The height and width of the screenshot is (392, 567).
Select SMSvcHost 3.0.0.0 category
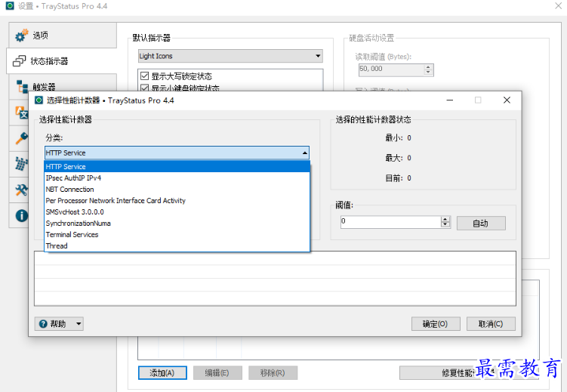pos(177,212)
